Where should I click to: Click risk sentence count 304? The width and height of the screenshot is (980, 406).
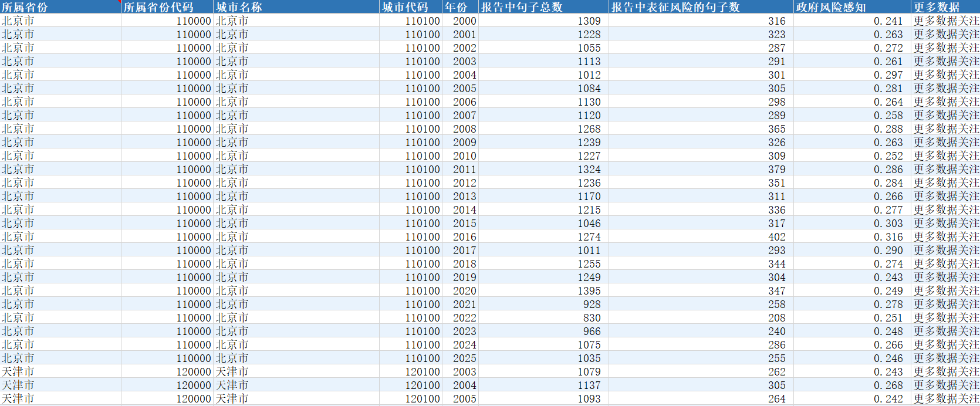777,277
